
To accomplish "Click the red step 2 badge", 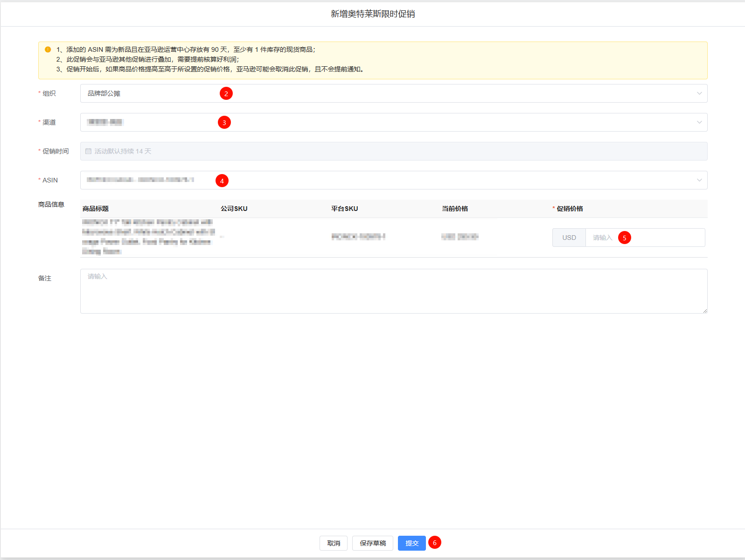I will [226, 93].
